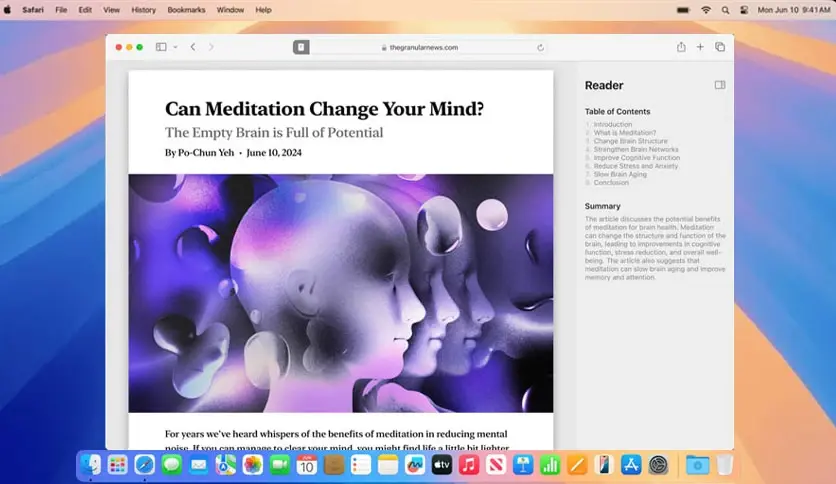Jump to Slow Brain Aging section
Screen dimensions: 836x484
click(x=620, y=174)
